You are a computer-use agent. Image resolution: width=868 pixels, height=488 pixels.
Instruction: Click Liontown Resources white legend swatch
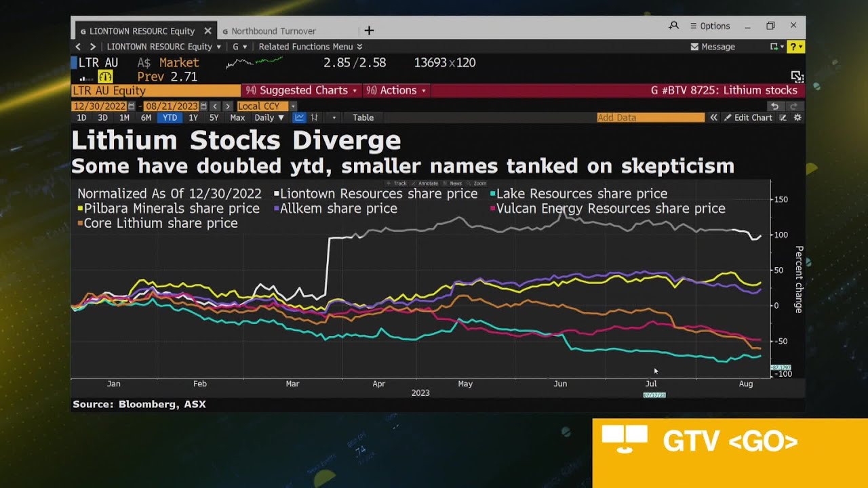coord(277,194)
